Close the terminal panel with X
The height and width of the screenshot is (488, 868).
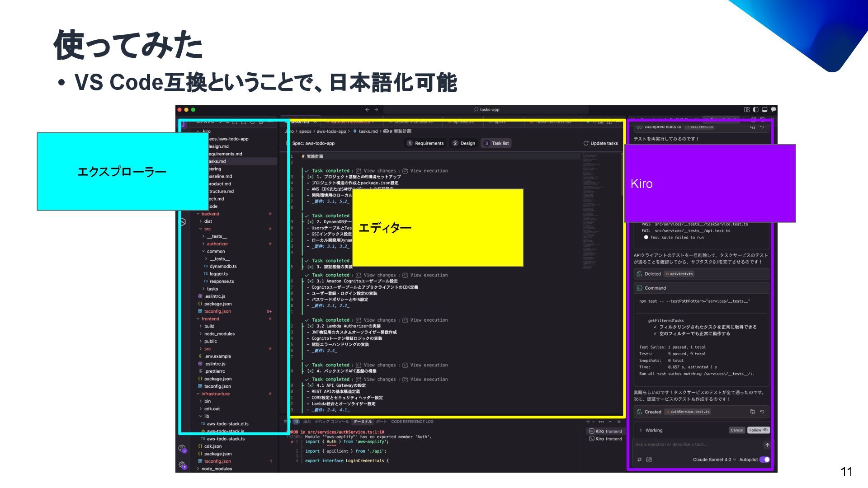coord(619,422)
